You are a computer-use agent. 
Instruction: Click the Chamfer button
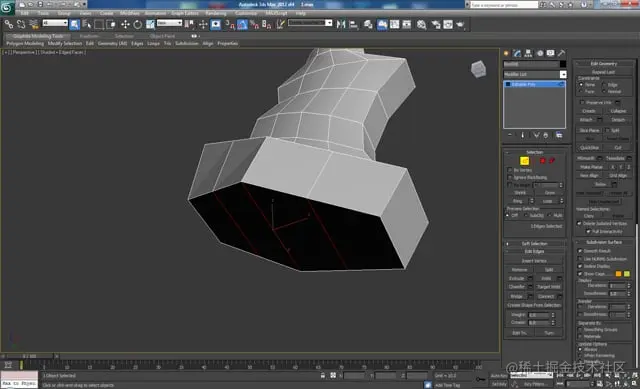516,287
